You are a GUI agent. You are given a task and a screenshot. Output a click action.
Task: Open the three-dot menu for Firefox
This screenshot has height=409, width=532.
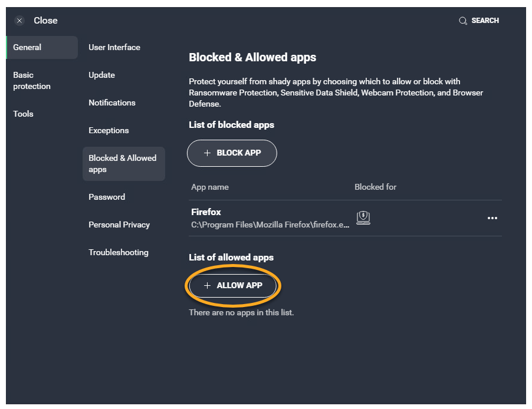[492, 218]
